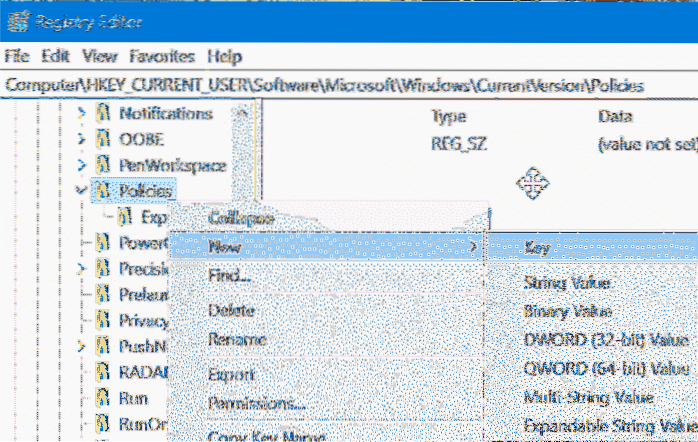
Task: Select the Exp subkey folder icon under Policies
Action: tap(125, 217)
